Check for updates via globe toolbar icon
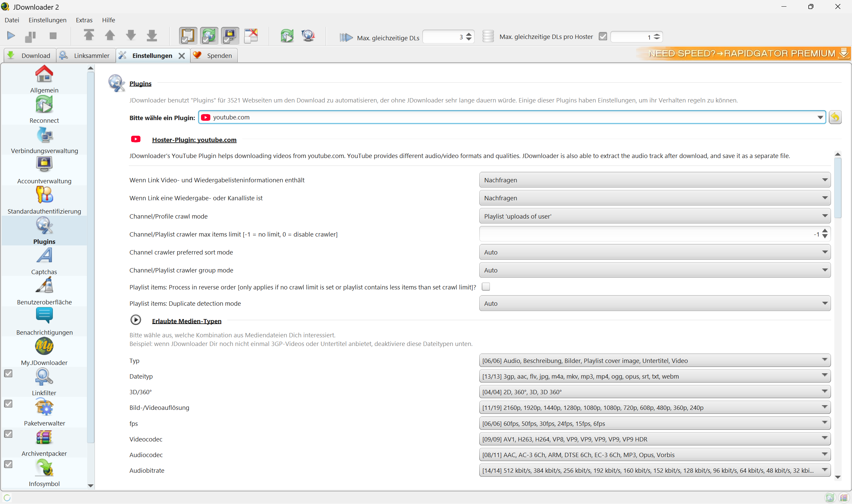 pos(308,36)
